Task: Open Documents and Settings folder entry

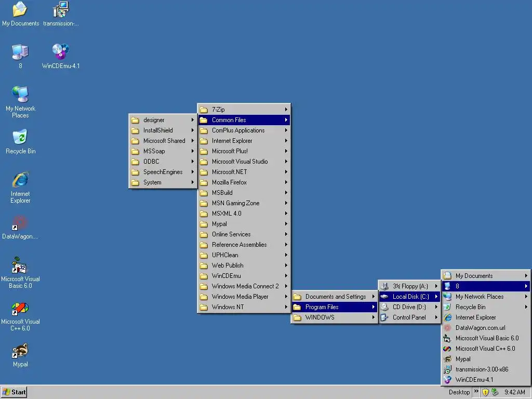Action: coord(335,297)
